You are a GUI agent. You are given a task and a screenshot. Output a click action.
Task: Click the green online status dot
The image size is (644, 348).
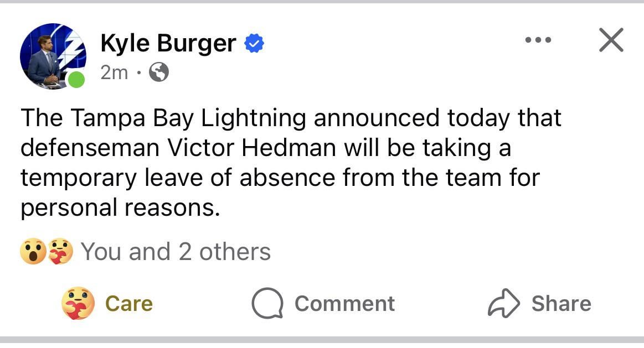[x=76, y=80]
